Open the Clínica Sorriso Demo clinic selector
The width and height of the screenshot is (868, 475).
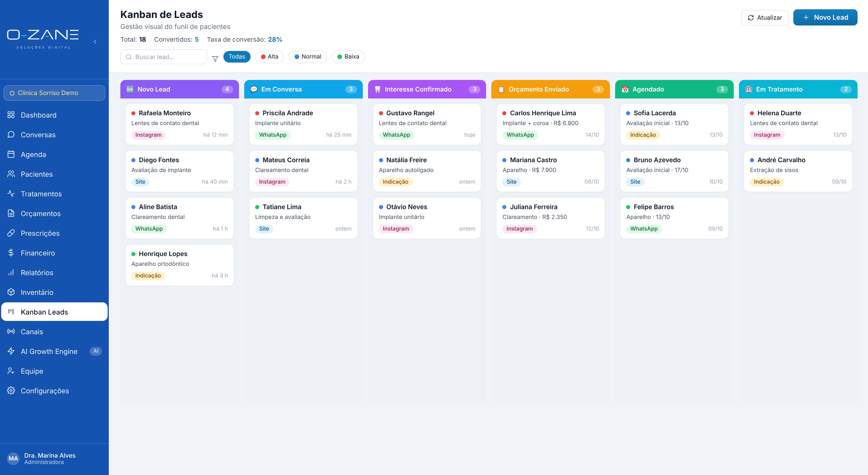[54, 93]
